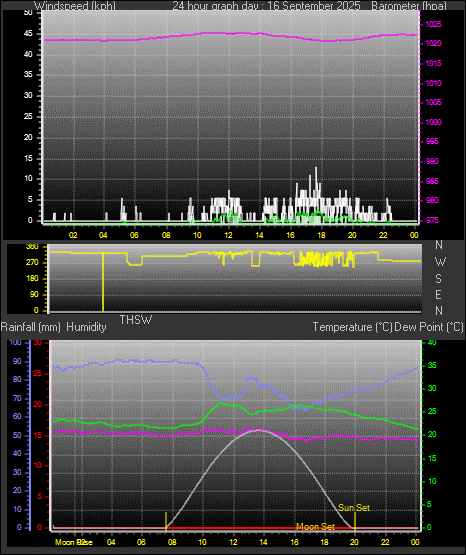Click the 270 degree direction scale value

(32, 263)
